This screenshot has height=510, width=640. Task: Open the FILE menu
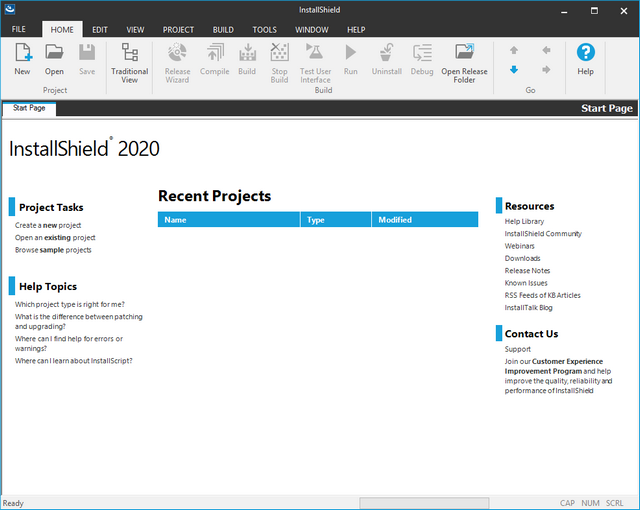pyautogui.click(x=19, y=30)
